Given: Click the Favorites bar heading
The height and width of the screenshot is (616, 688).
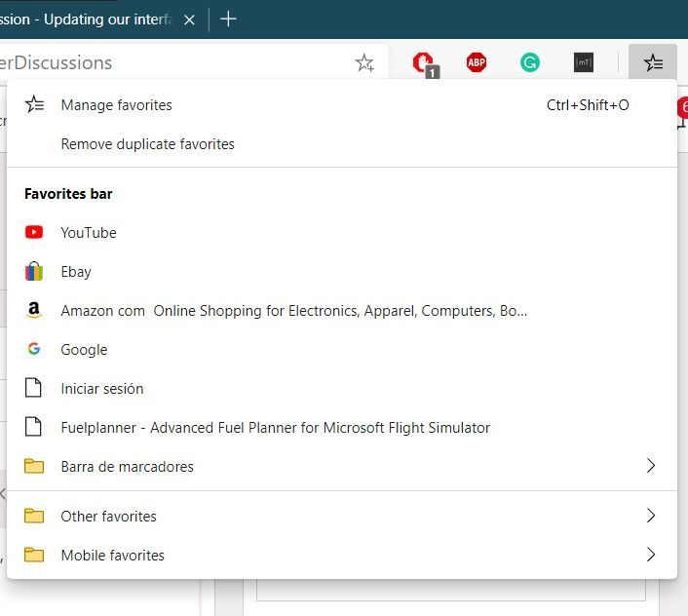Looking at the screenshot, I should [x=68, y=194].
